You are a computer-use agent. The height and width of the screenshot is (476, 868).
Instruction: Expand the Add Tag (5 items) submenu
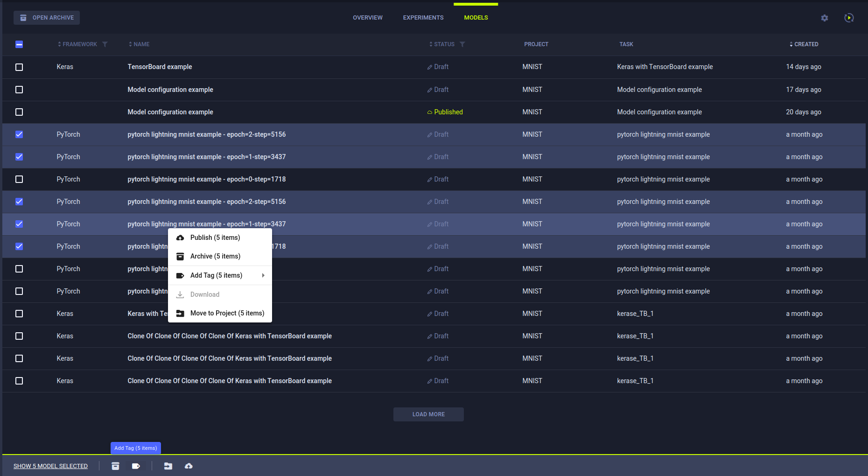coord(220,275)
